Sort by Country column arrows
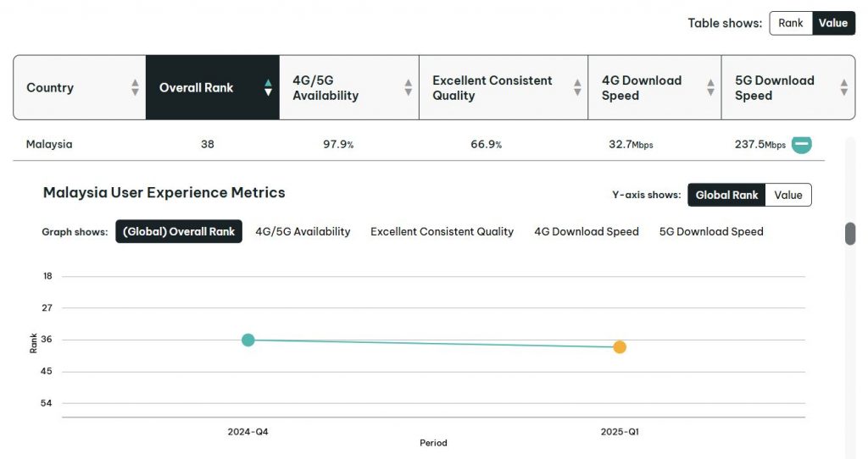Viewport: 868px width, 459px height. [135, 87]
